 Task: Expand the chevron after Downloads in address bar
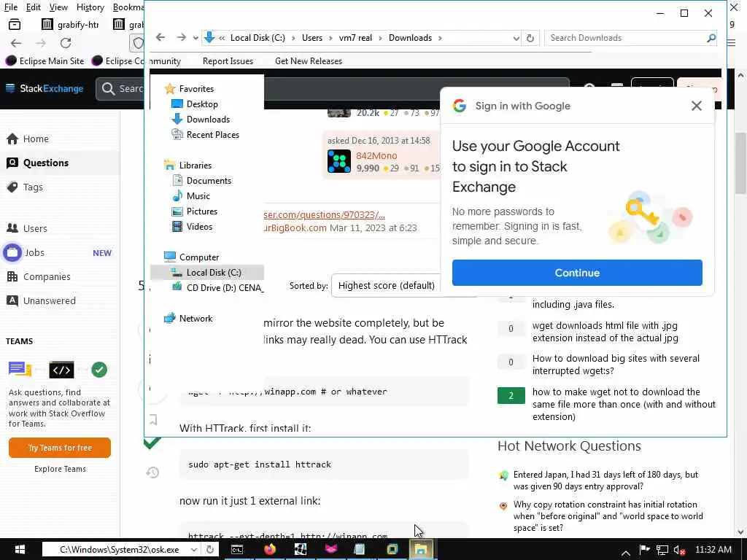click(440, 38)
